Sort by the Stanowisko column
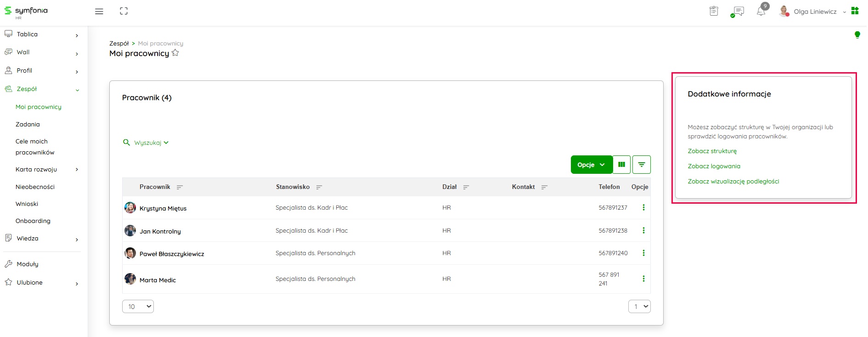 [x=319, y=187]
